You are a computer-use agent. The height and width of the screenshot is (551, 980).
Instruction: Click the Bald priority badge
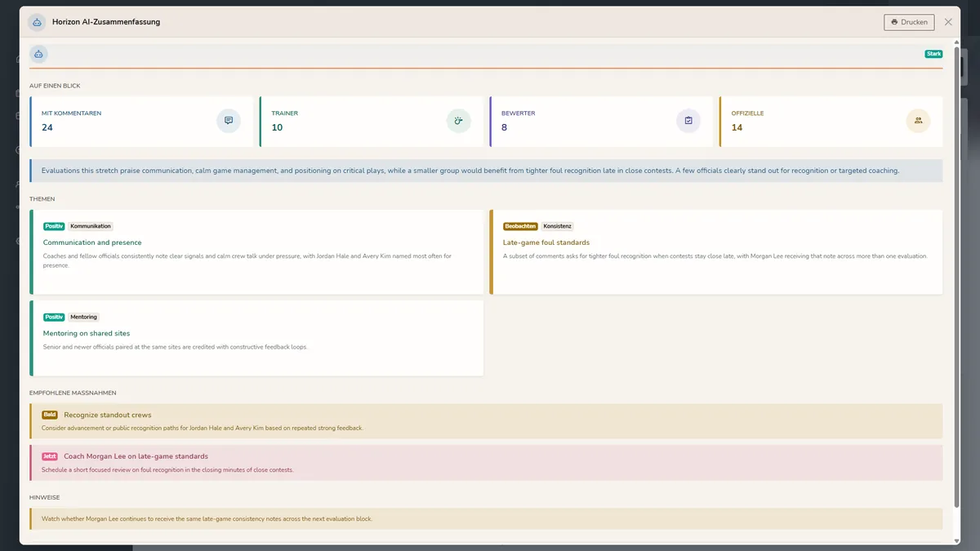click(50, 415)
